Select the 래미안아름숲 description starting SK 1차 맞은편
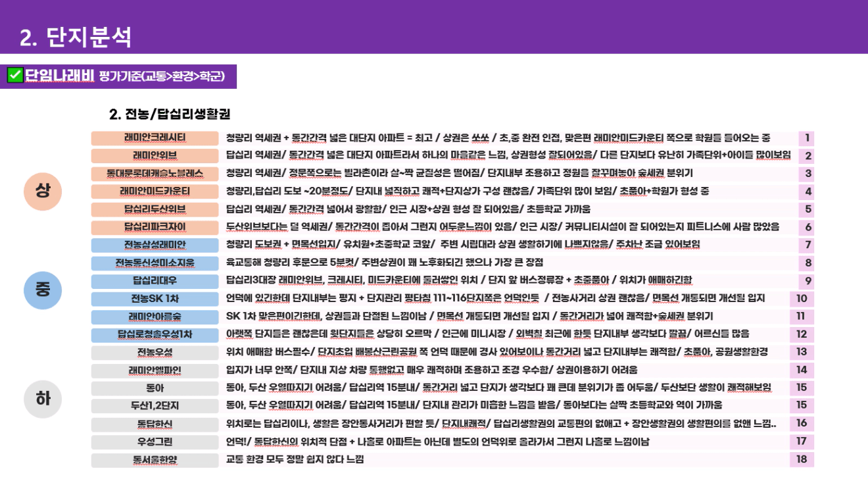868x489 pixels. [470, 317]
